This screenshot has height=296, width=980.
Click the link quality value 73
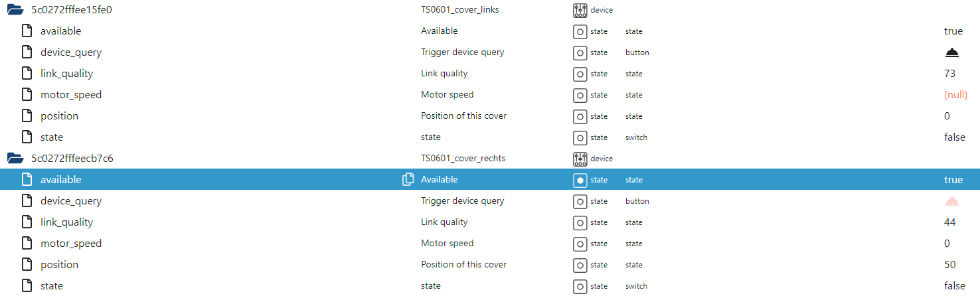tap(949, 74)
